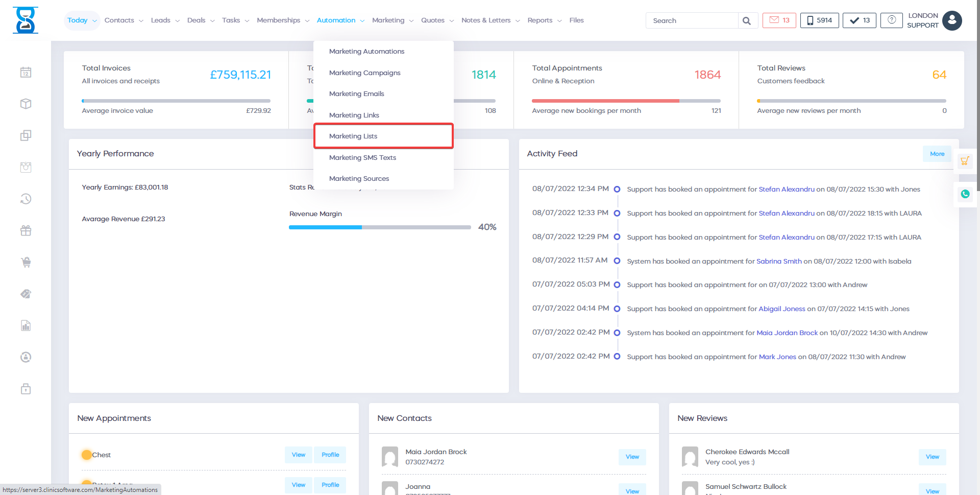Click the gift box sidebar icon
This screenshot has width=980, height=495.
(x=26, y=231)
